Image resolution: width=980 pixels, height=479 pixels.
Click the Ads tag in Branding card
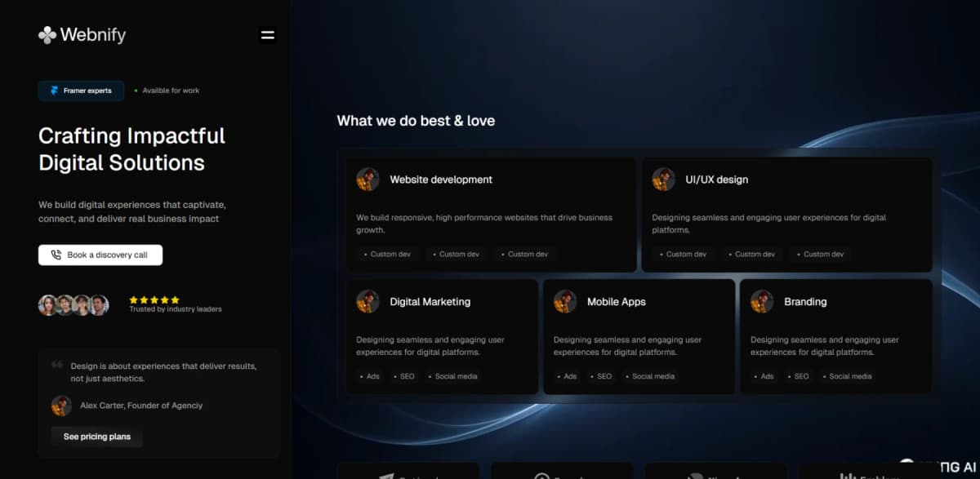[765, 376]
